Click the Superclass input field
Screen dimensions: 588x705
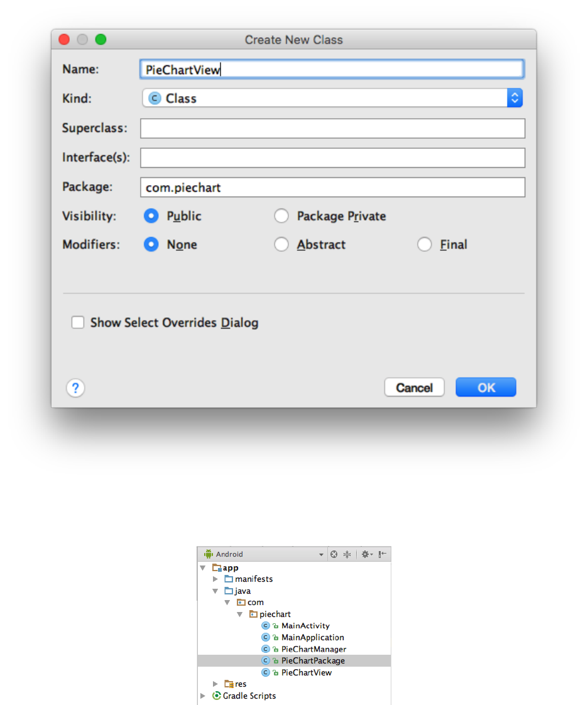point(332,128)
